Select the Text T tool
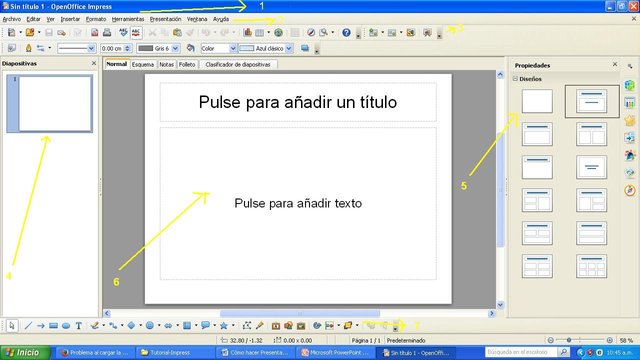 [78, 326]
